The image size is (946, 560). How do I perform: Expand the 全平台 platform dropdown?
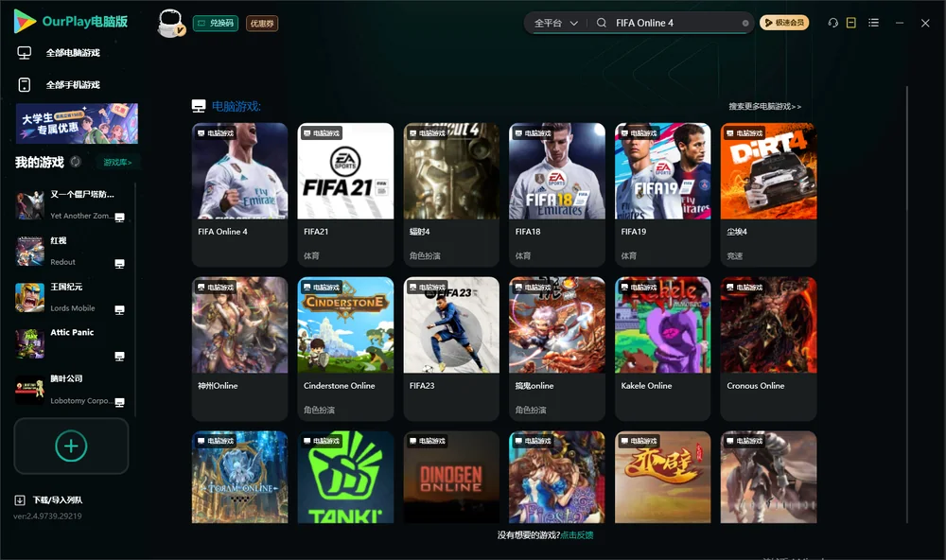[x=555, y=23]
